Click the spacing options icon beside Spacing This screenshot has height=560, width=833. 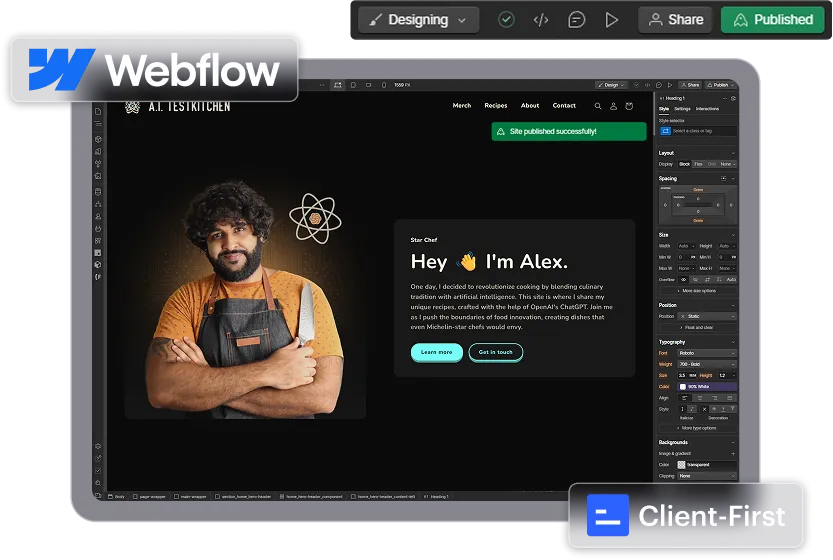click(724, 179)
